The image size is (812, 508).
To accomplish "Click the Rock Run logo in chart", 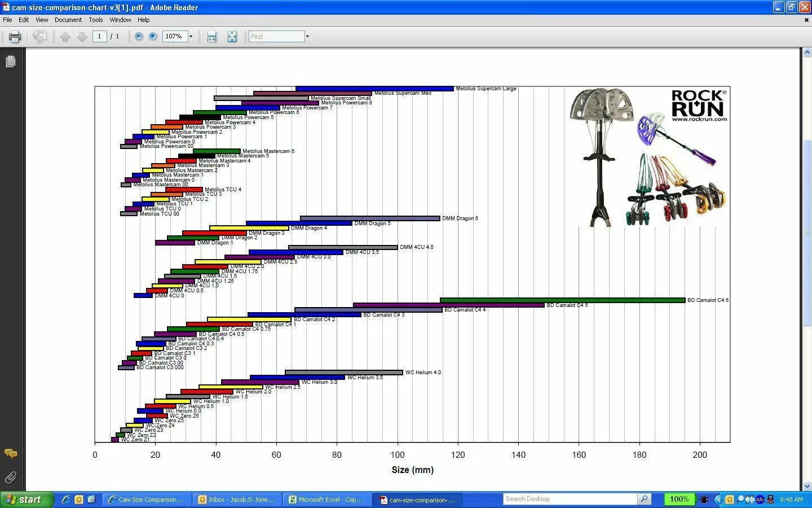I will [x=699, y=106].
